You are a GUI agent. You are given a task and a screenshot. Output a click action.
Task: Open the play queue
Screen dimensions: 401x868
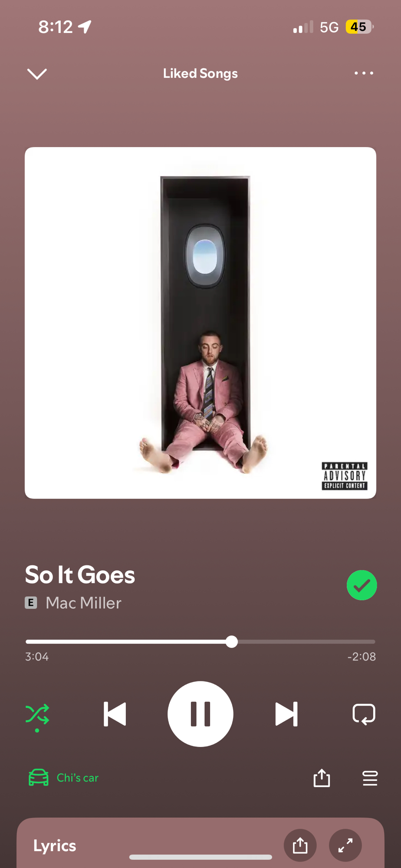pyautogui.click(x=370, y=778)
